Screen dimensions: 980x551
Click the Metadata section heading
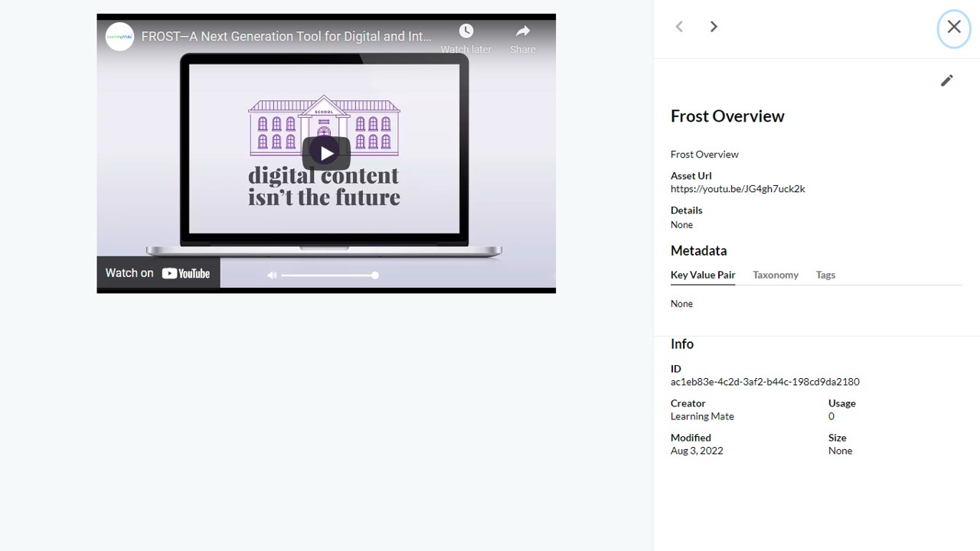(699, 250)
